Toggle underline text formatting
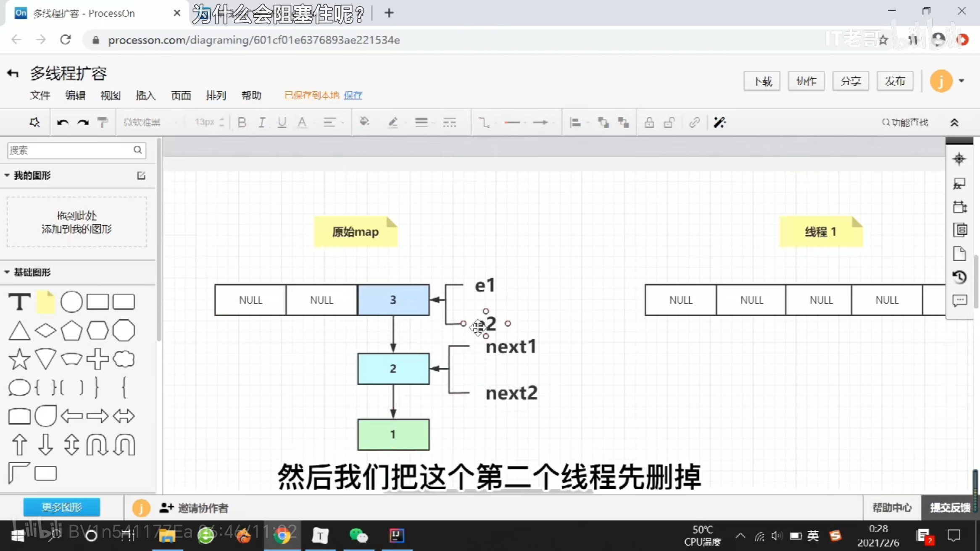 click(282, 122)
